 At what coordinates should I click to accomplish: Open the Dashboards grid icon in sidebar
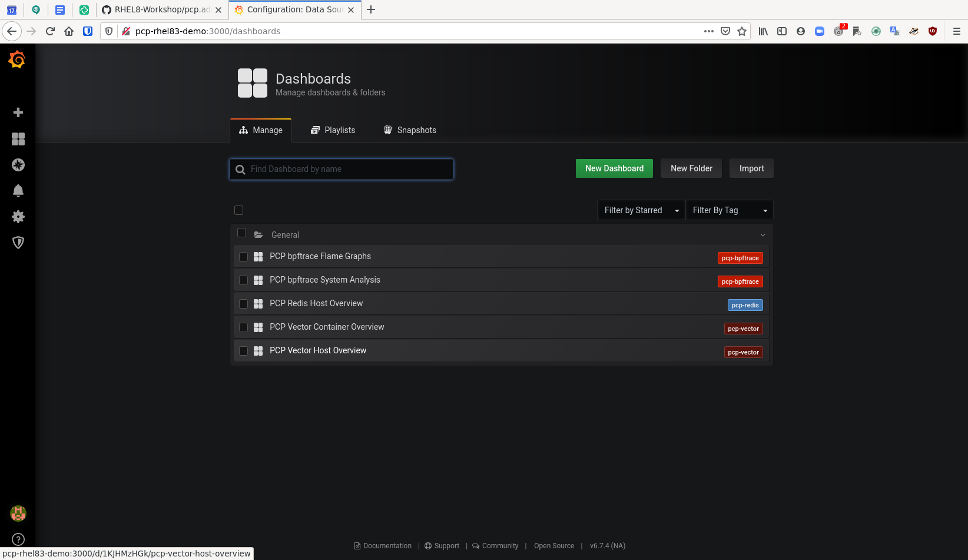pyautogui.click(x=18, y=139)
